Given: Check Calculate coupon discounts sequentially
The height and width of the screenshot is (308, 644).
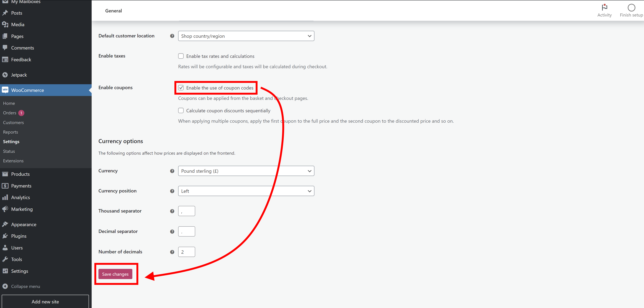Looking at the screenshot, I should 181,110.
